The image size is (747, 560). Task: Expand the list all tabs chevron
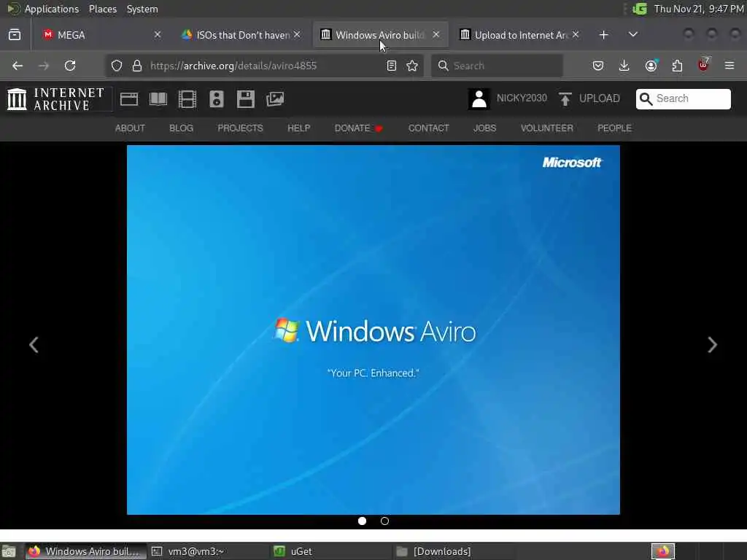(x=632, y=34)
